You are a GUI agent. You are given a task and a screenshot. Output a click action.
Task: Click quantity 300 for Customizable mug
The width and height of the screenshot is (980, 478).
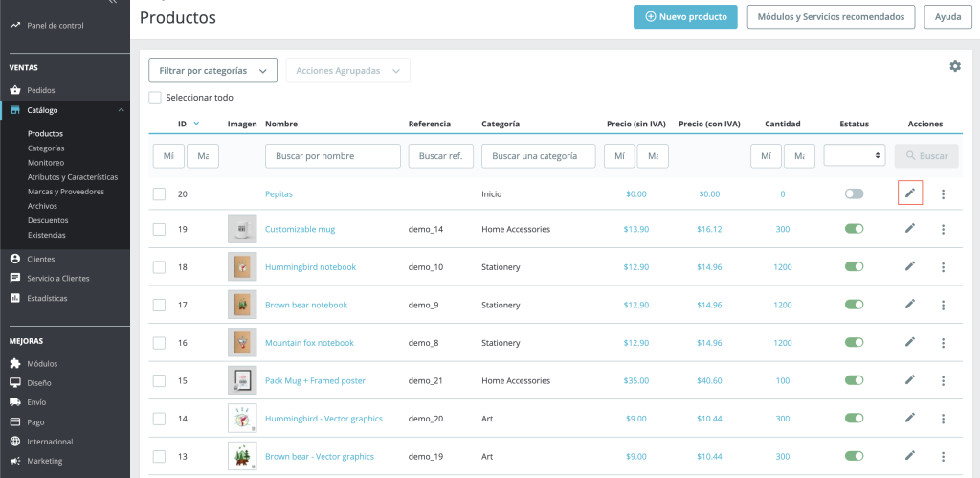(783, 229)
